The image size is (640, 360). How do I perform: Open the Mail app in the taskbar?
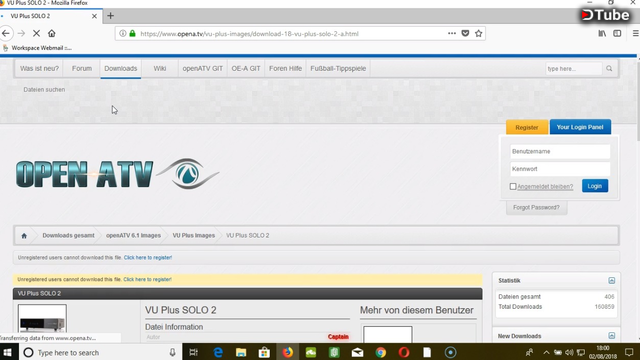[358, 352]
